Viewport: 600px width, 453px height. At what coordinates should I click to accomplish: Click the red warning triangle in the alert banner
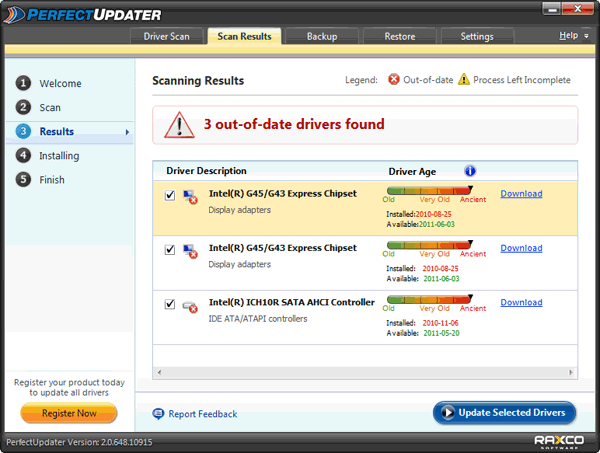(x=179, y=125)
